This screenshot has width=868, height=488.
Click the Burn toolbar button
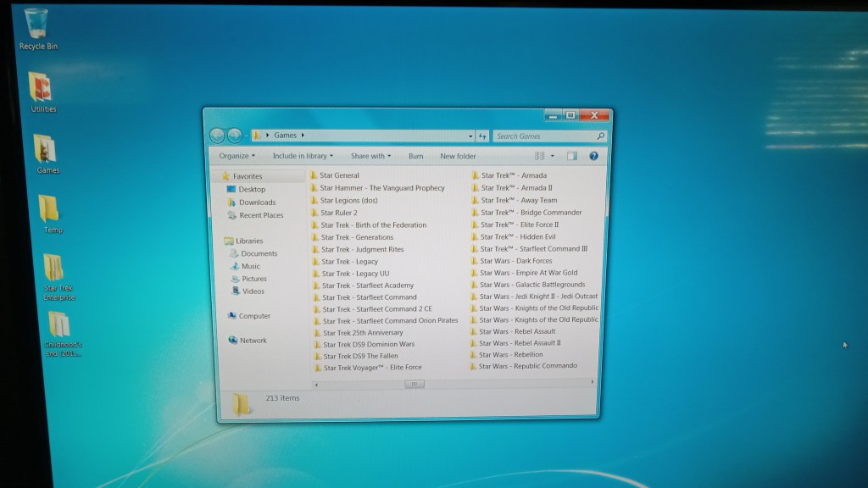click(x=416, y=156)
